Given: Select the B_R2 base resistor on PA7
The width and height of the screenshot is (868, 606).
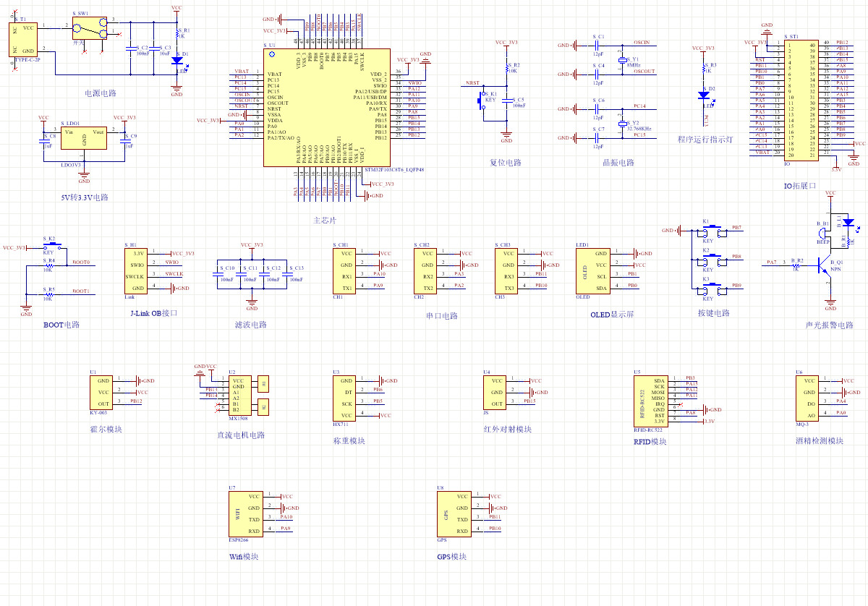Looking at the screenshot, I should click(x=796, y=265).
